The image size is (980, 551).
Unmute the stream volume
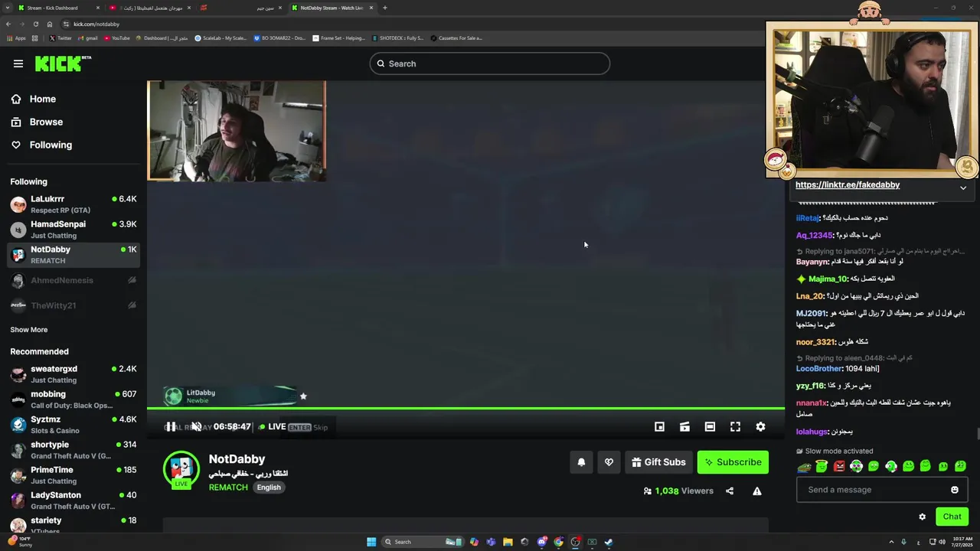196,426
